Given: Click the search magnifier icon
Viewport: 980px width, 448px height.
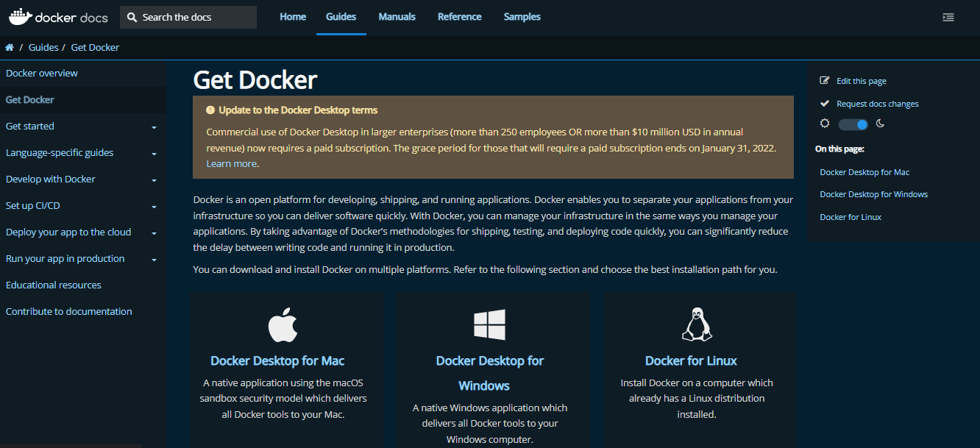Looking at the screenshot, I should click(x=132, y=17).
